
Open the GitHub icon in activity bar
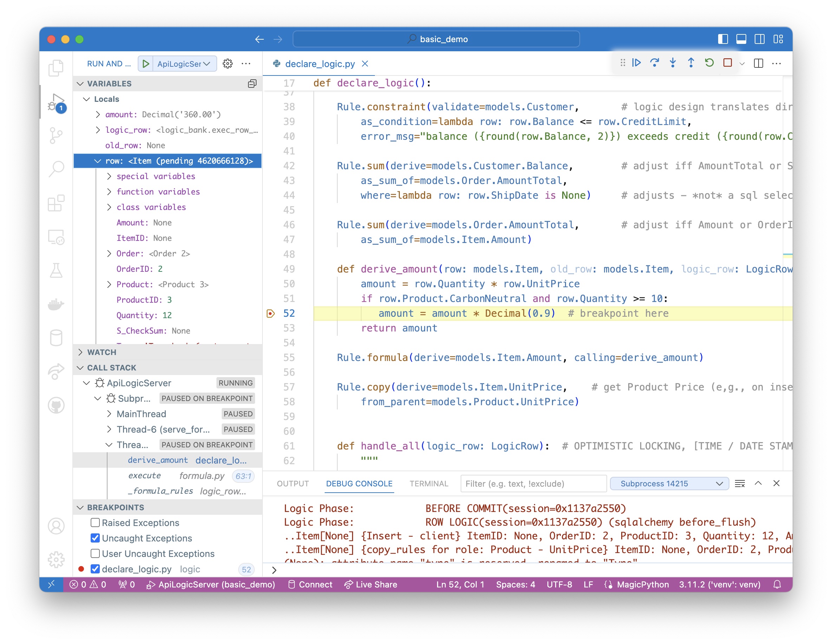[x=56, y=405]
